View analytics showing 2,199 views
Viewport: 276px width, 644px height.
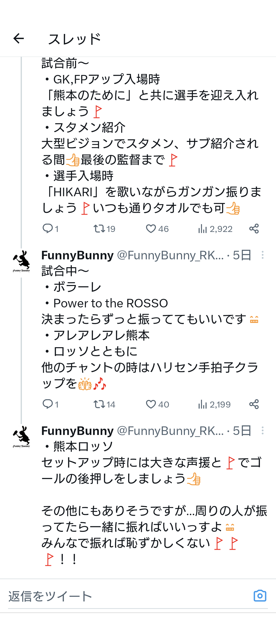tap(214, 404)
